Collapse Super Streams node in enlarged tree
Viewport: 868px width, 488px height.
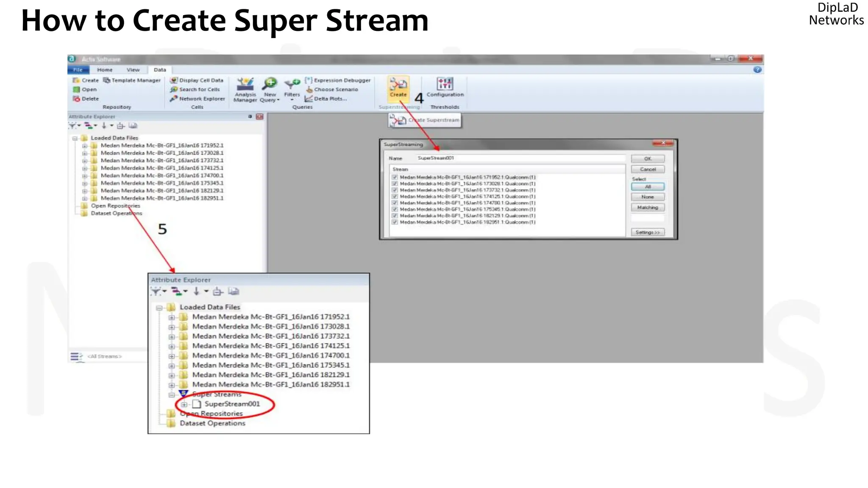(171, 395)
